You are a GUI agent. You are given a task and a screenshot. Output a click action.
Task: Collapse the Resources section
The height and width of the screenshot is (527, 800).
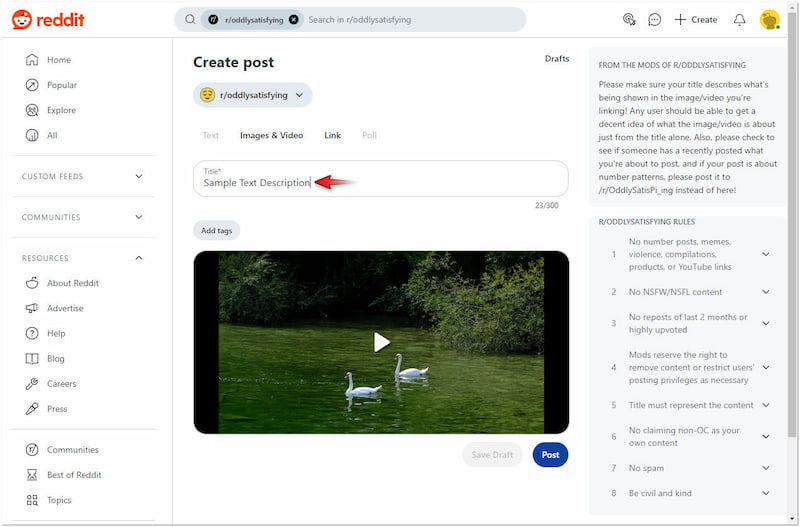point(139,258)
